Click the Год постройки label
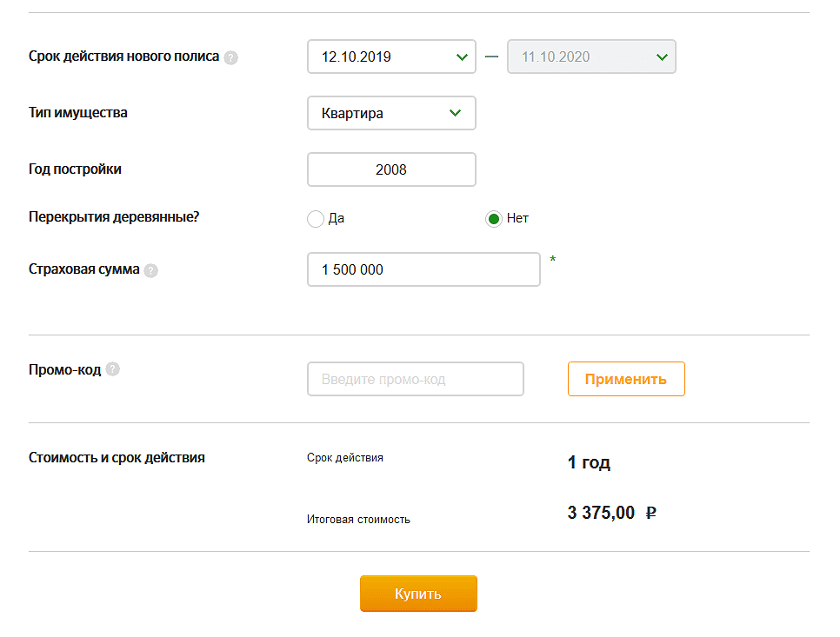Viewport: 840px width, 637px height. 75,169
